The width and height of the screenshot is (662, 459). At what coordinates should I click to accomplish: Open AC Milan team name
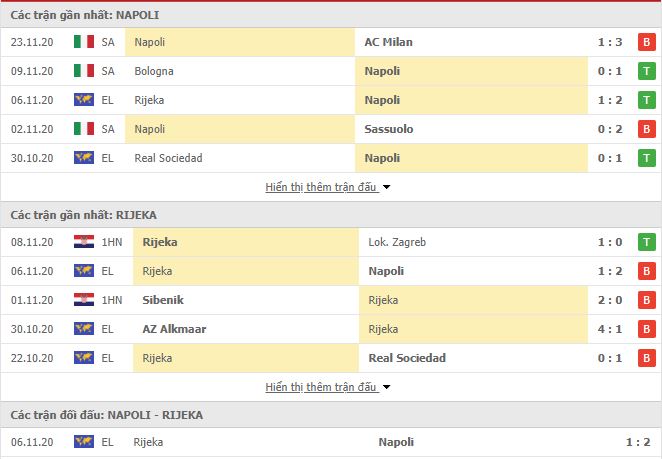click(x=388, y=42)
